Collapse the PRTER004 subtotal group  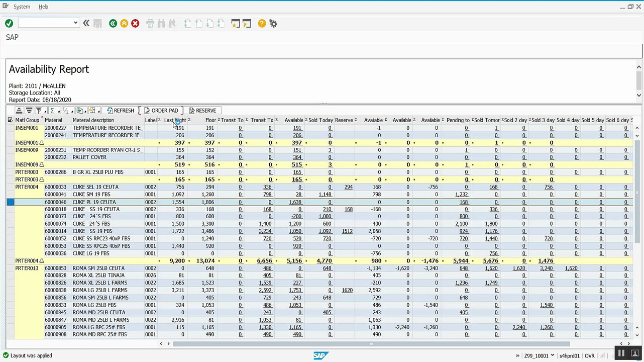[x=42, y=261]
